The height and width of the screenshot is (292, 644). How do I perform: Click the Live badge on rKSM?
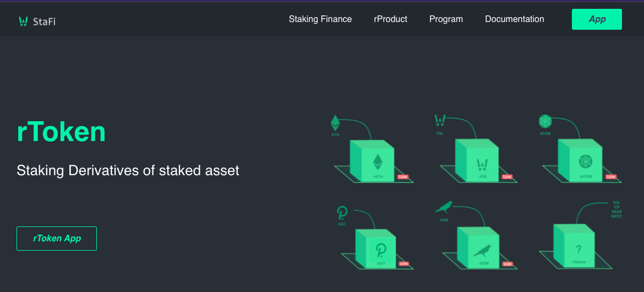[507, 264]
